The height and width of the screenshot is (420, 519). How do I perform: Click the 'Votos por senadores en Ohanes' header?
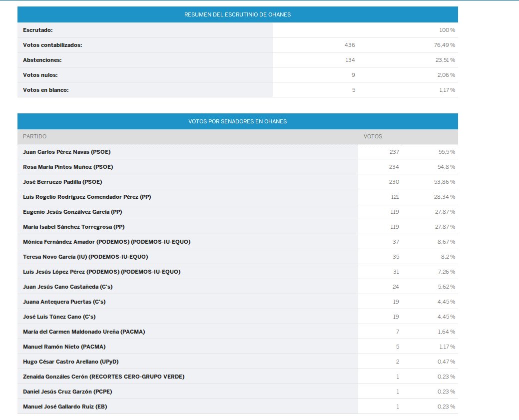click(x=237, y=121)
